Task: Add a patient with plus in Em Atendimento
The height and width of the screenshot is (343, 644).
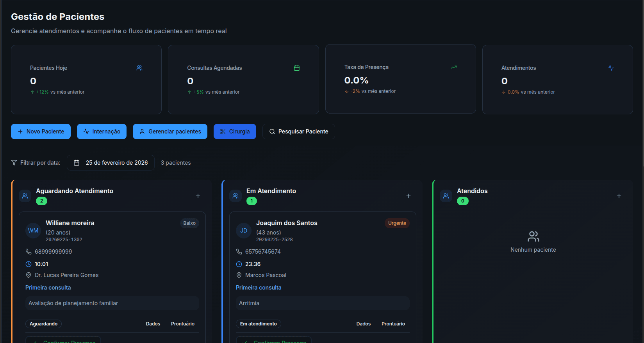Action: [x=409, y=196]
